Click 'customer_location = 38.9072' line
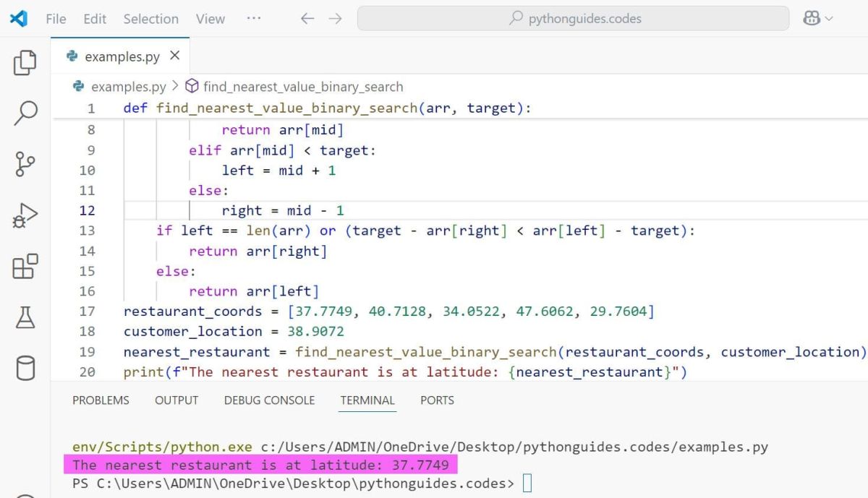Viewport: 868px width, 498px height. [x=234, y=332]
